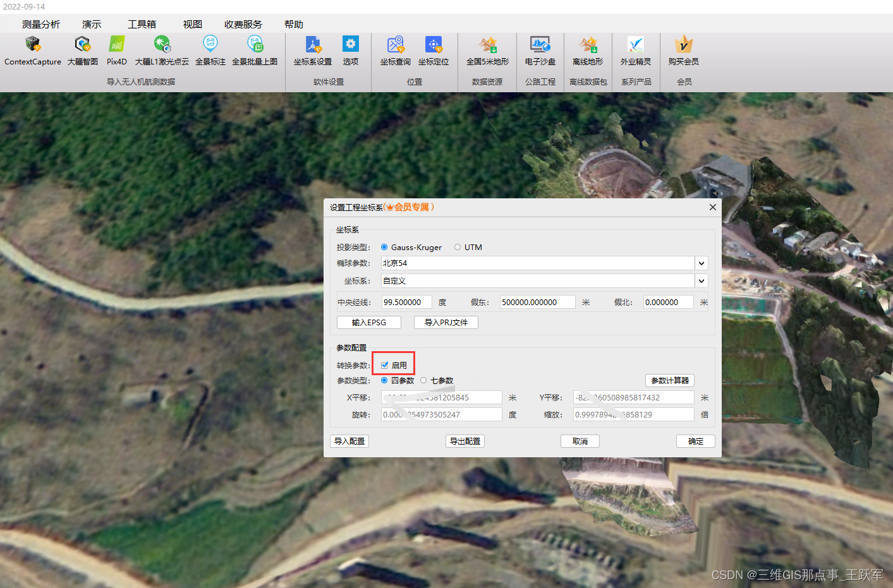
Task: Open the 测量分析 menu
Action: pos(41,24)
